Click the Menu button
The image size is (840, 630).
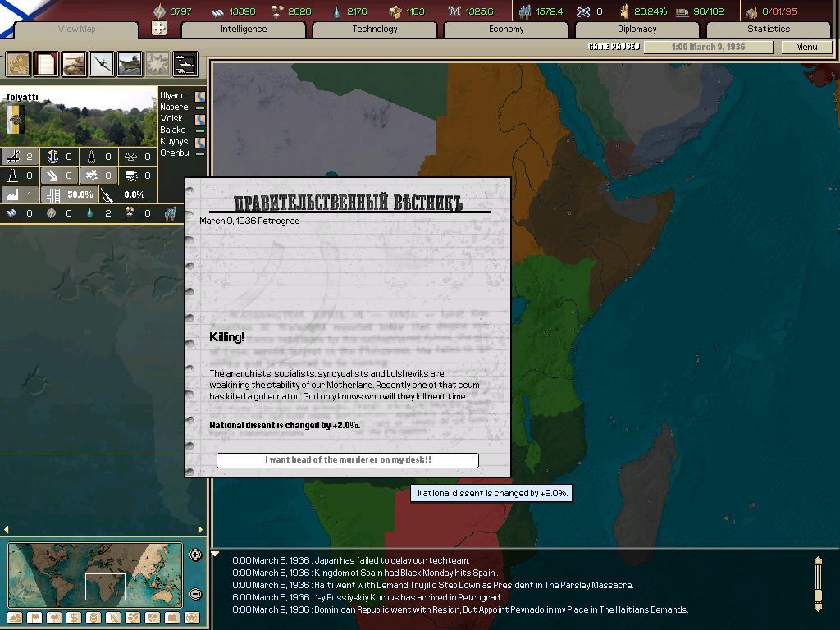806,47
